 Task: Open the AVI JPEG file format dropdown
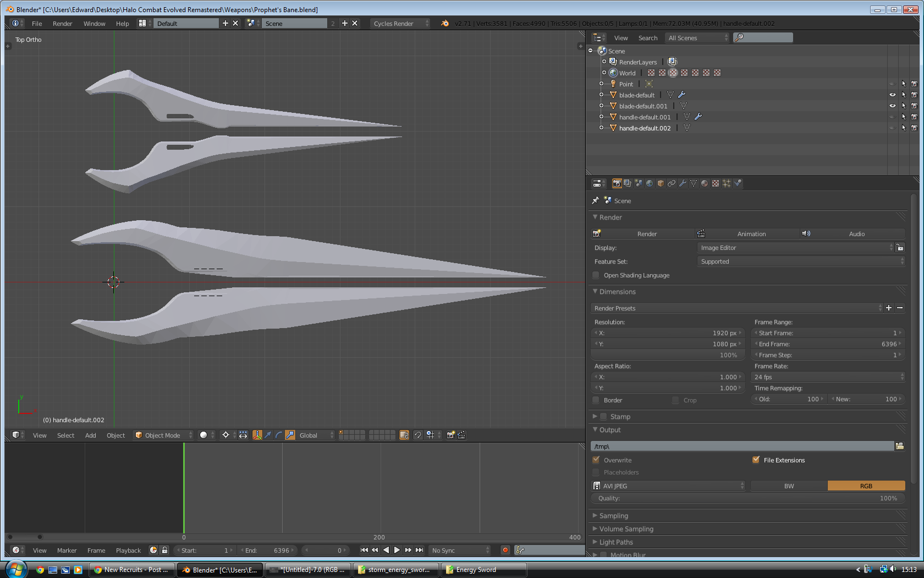pos(668,486)
